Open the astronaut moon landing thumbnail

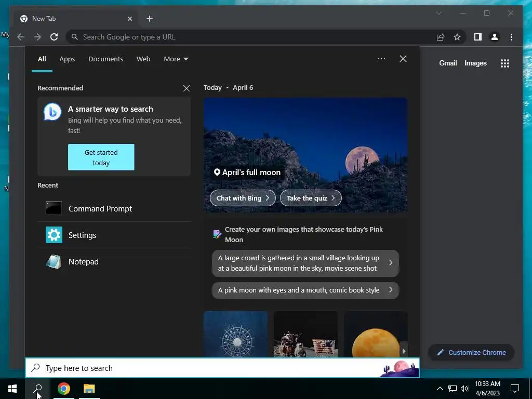[305, 334]
